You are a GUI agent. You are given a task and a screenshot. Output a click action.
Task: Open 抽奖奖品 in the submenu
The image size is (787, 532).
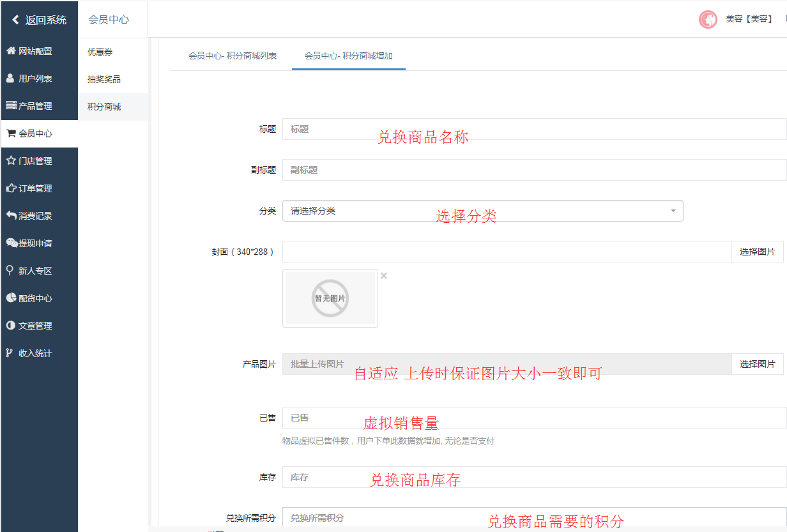[x=104, y=79]
